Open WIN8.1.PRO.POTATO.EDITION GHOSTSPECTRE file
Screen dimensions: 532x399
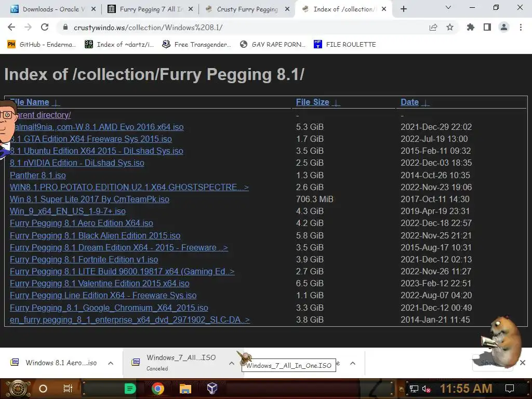pyautogui.click(x=129, y=187)
